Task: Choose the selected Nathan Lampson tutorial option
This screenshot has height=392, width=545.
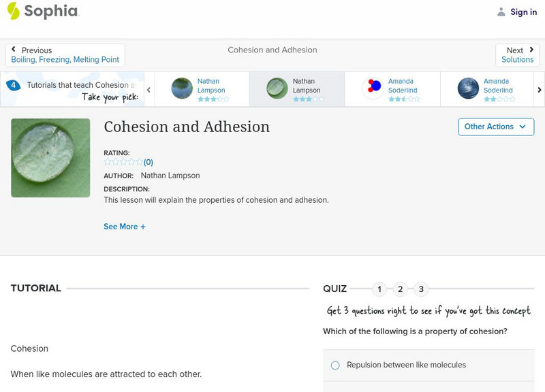Action: pos(297,89)
